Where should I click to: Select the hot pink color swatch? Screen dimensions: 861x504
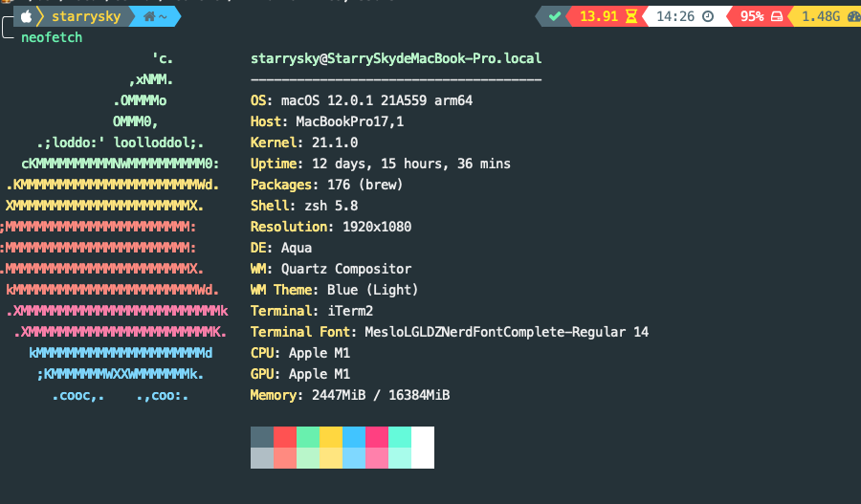(x=377, y=437)
